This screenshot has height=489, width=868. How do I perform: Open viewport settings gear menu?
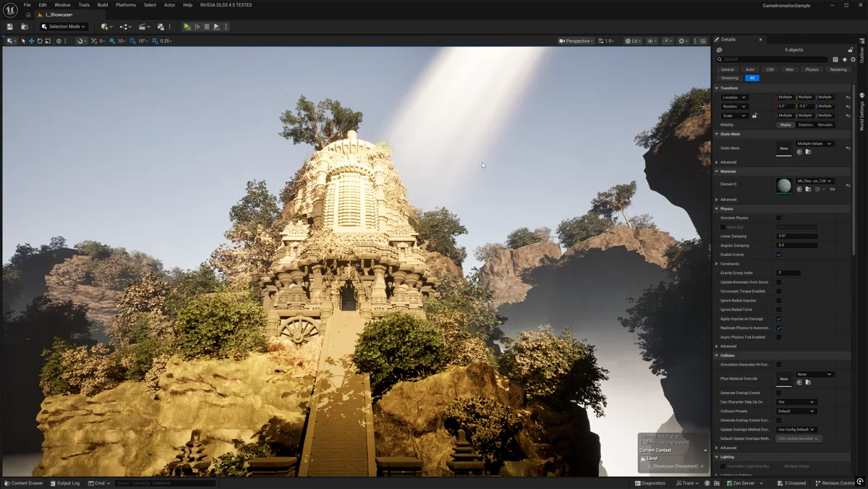click(683, 41)
